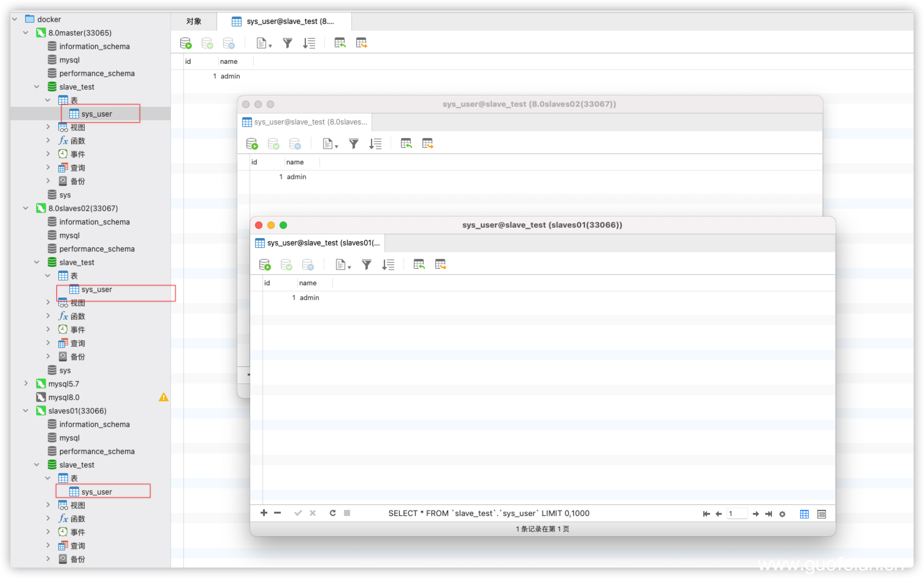Select performance_schema under slaves01
Screen dimensions: 924x578
[97, 451]
